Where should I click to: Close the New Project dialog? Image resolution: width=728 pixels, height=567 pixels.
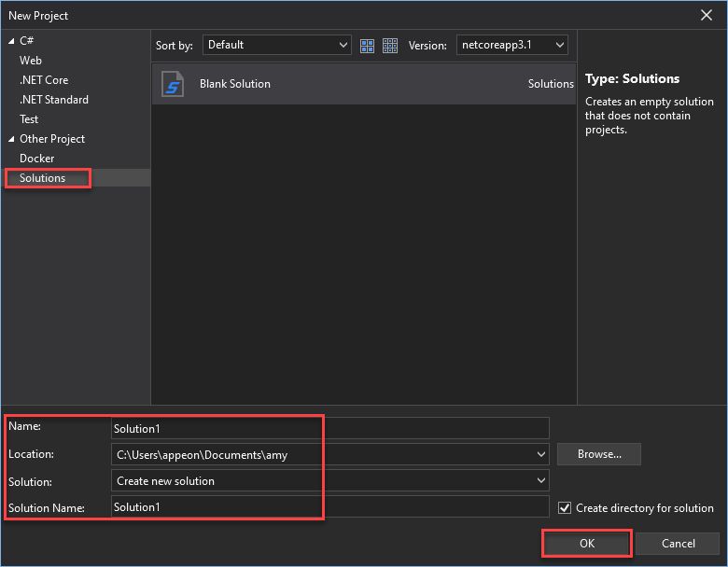coord(707,15)
